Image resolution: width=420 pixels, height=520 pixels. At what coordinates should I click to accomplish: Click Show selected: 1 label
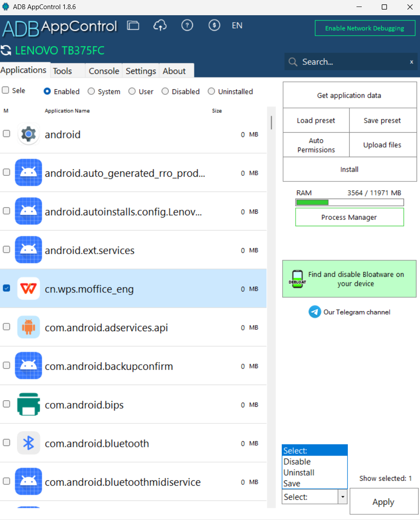386,478
